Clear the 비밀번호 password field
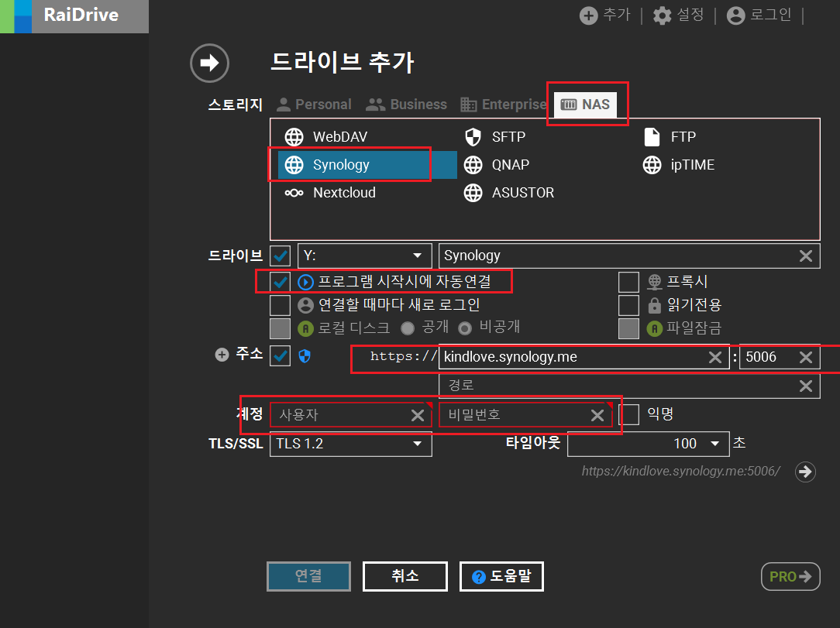This screenshot has height=628, width=840. 597,415
